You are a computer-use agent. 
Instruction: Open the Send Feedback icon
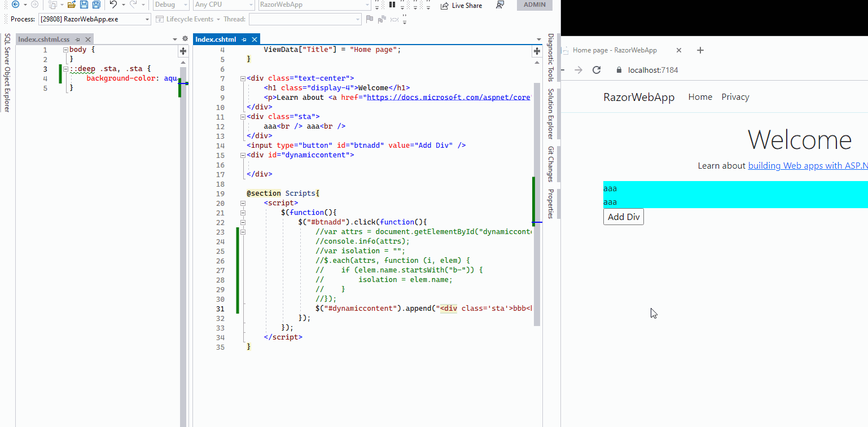(500, 5)
